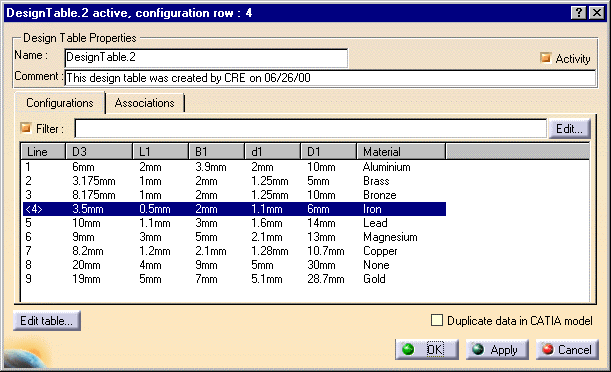
Task: Toggle the Filter activation indicator
Action: click(26, 128)
